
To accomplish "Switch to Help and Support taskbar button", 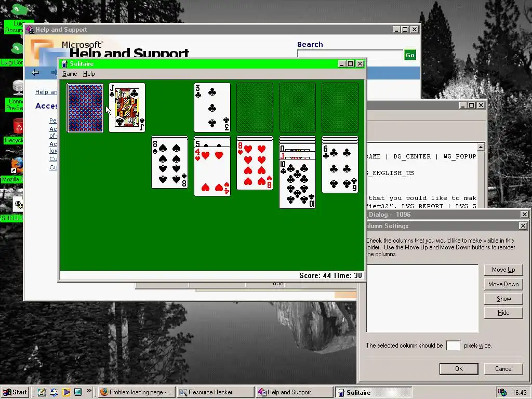I will tap(295, 392).
